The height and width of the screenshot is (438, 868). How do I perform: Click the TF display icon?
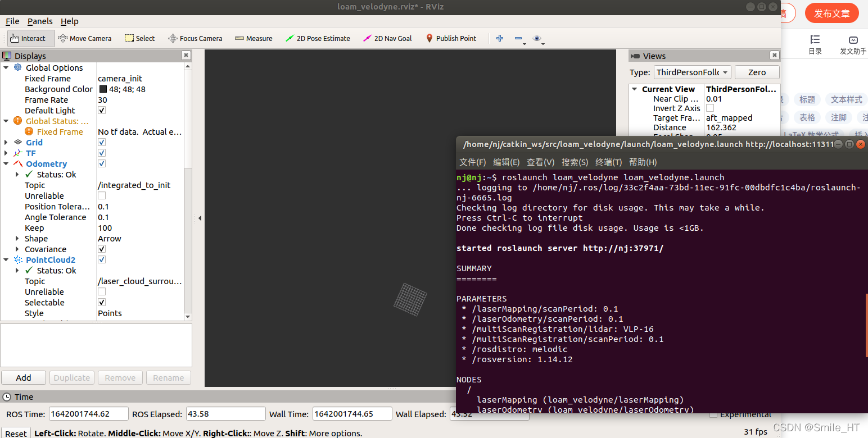pyautogui.click(x=17, y=153)
